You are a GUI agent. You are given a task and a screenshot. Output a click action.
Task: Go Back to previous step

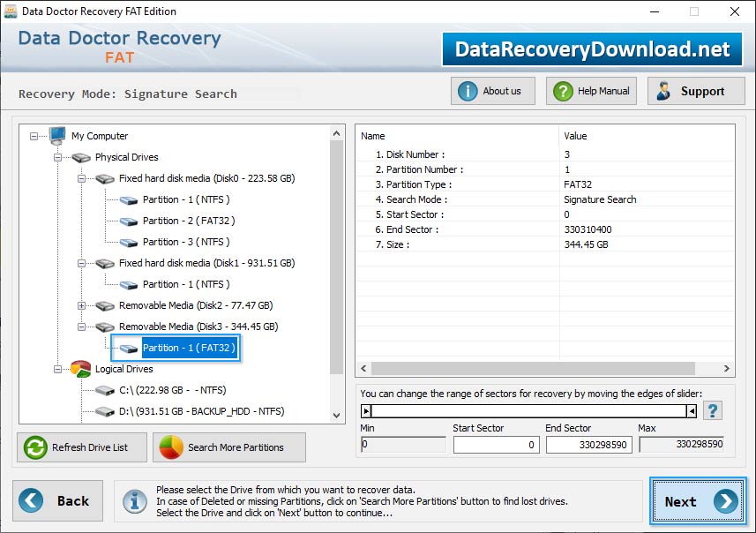click(x=58, y=500)
